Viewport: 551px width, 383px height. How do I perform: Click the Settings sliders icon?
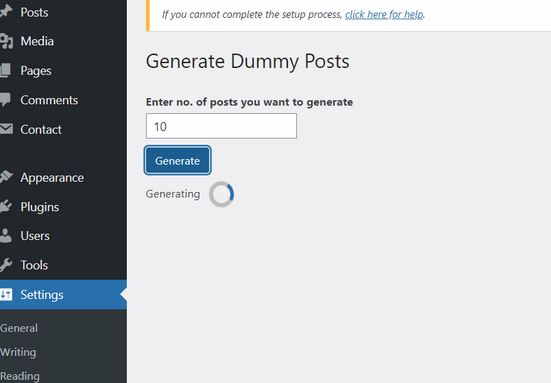click(x=6, y=294)
